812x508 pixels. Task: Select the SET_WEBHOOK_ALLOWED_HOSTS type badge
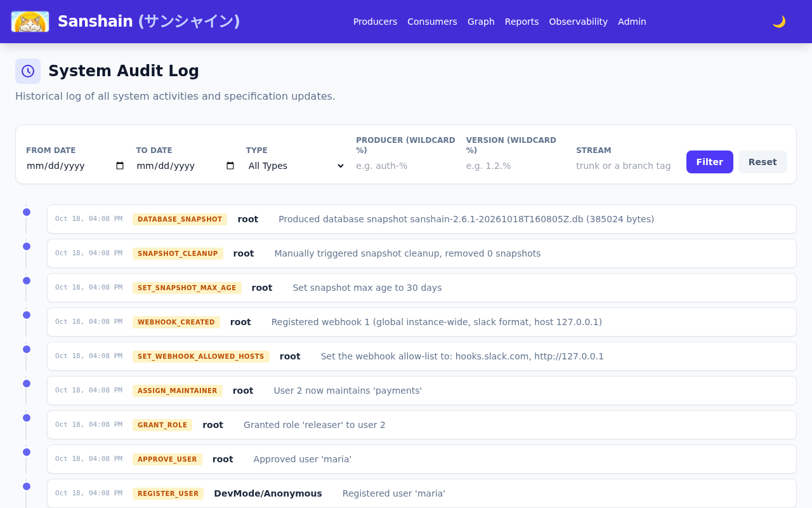pyautogui.click(x=201, y=356)
